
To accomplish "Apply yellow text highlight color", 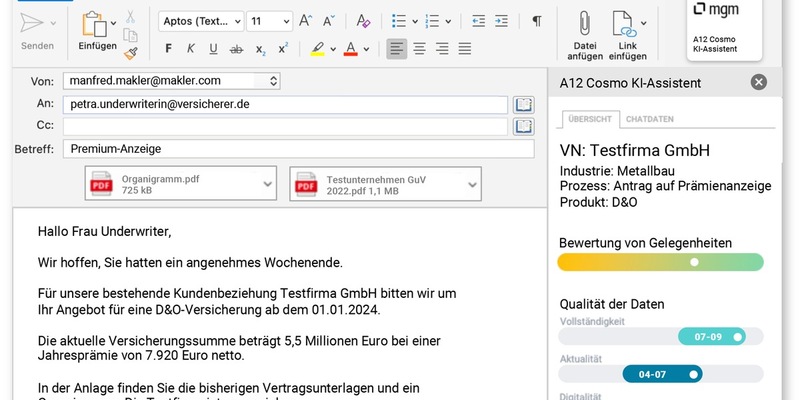I will tap(317, 49).
